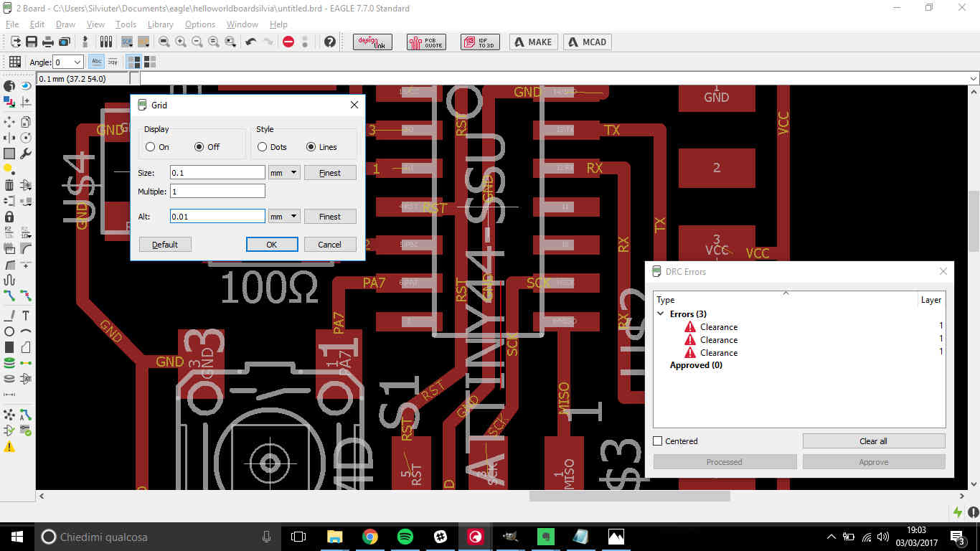
Task: Click the Undo arrow icon
Action: pos(250,42)
